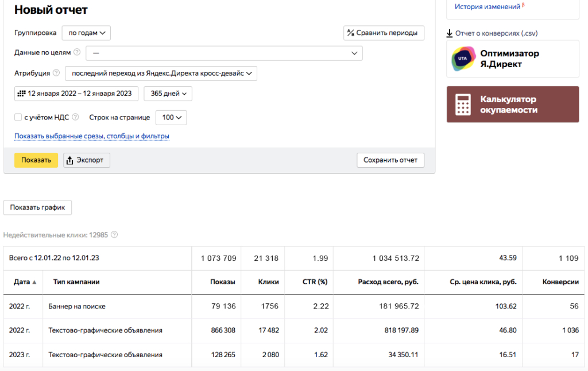Click the 181 965.72 spend cell
588x371 pixels.
[x=399, y=306]
